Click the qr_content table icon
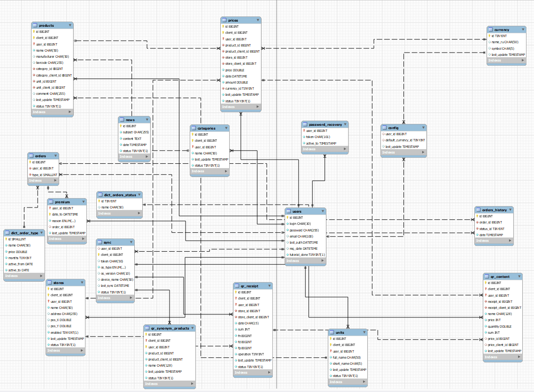The width and height of the screenshot is (534, 392). [x=487, y=277]
